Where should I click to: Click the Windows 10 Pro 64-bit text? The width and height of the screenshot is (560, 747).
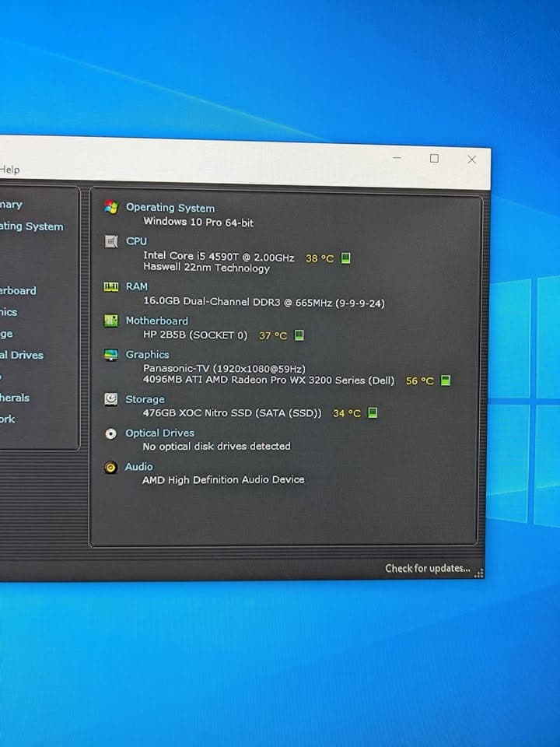[198, 222]
